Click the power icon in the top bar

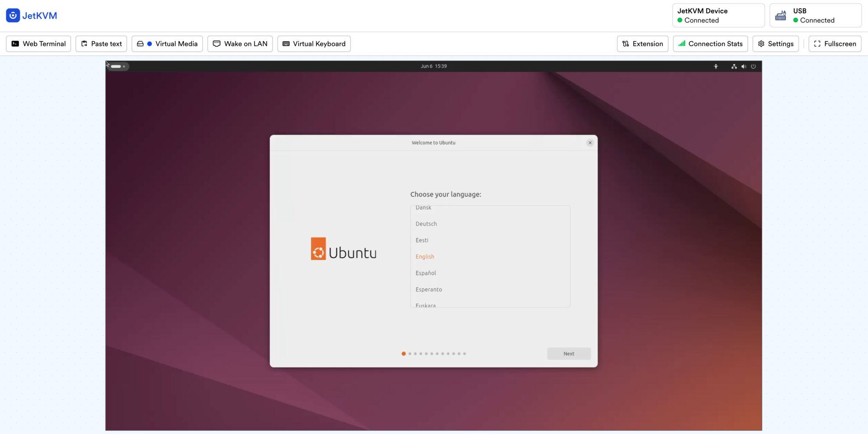[x=753, y=66]
